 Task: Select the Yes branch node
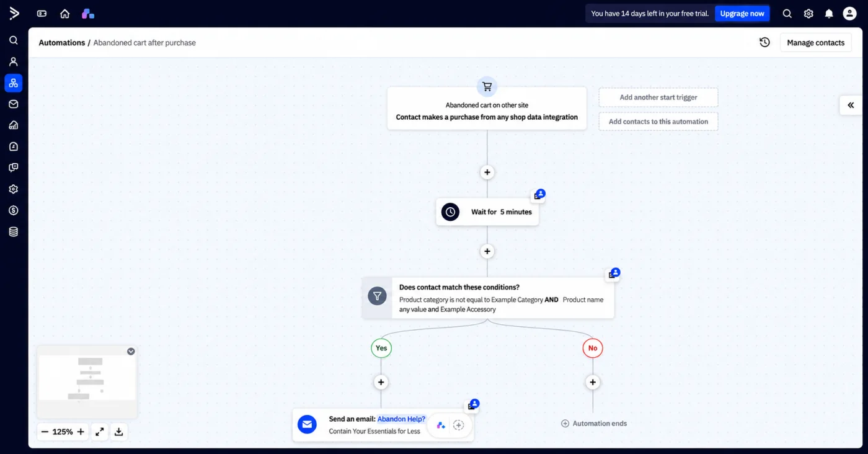(381, 348)
